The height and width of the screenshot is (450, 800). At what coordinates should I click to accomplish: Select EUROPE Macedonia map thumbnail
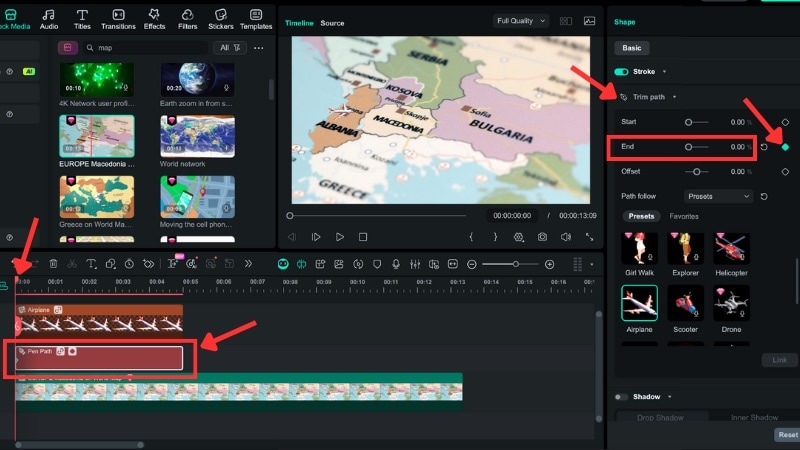pos(96,136)
